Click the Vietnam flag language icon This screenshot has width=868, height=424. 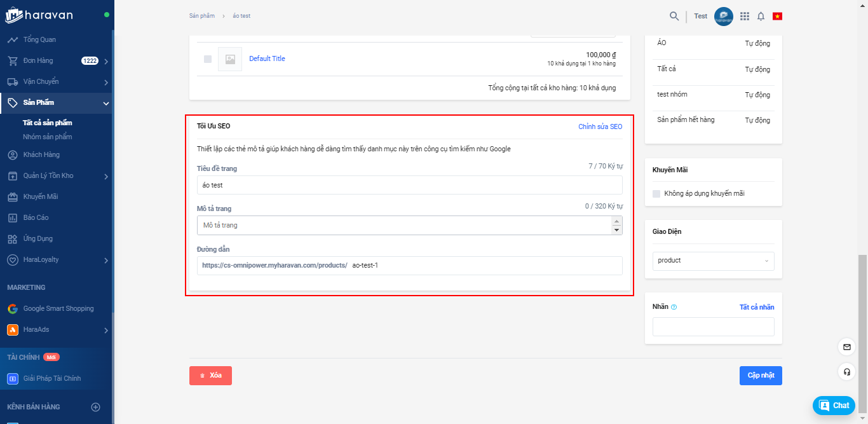click(x=777, y=16)
